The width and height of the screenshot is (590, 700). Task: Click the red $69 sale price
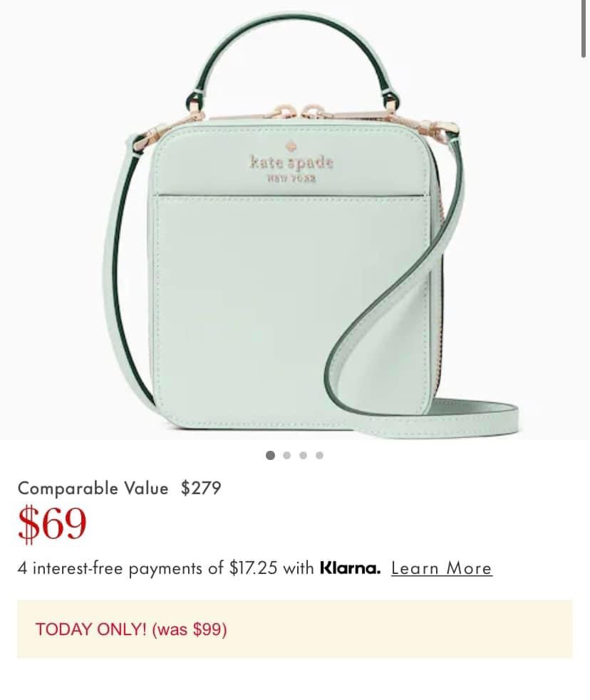(x=52, y=524)
